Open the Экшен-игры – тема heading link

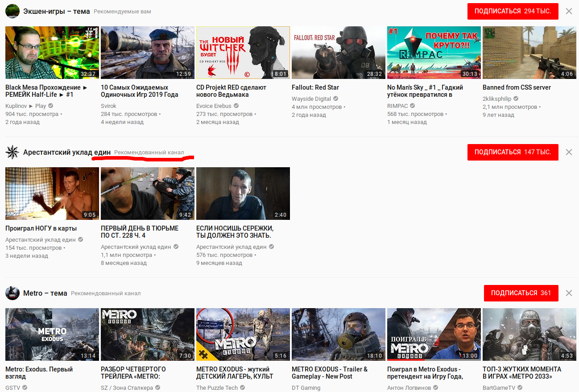57,11
